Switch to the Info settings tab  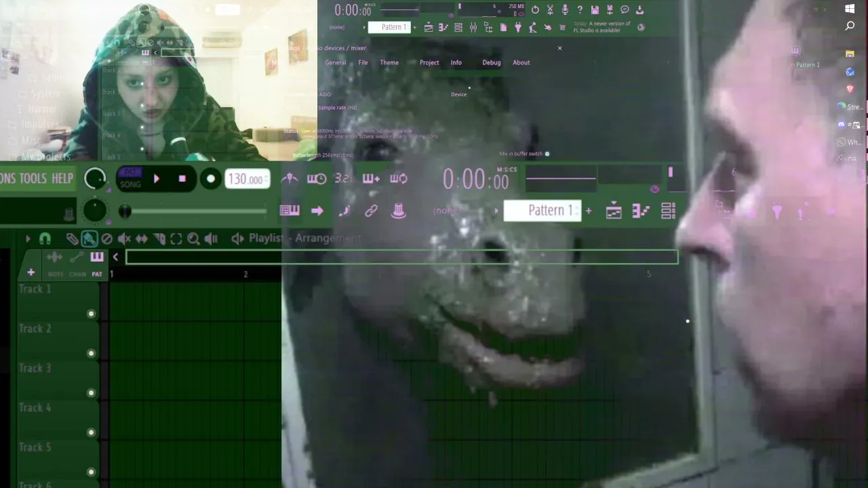click(x=456, y=62)
